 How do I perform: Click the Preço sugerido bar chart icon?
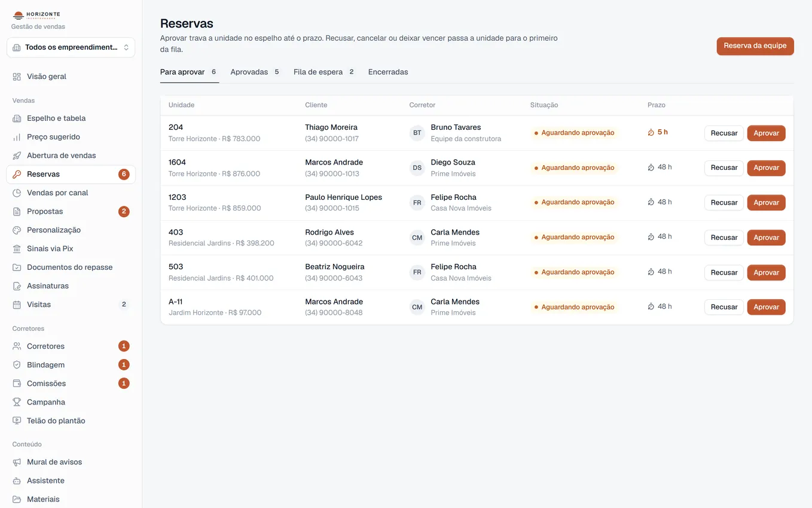click(x=17, y=137)
